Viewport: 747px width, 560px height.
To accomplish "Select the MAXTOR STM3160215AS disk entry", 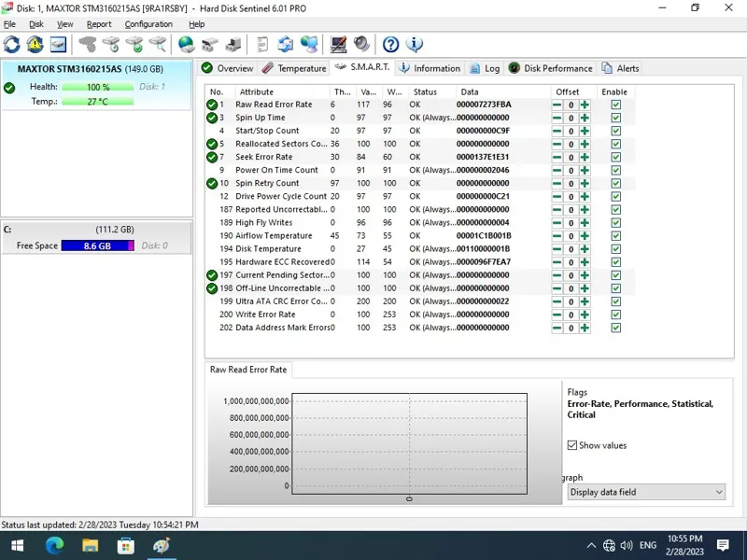I will [x=96, y=85].
